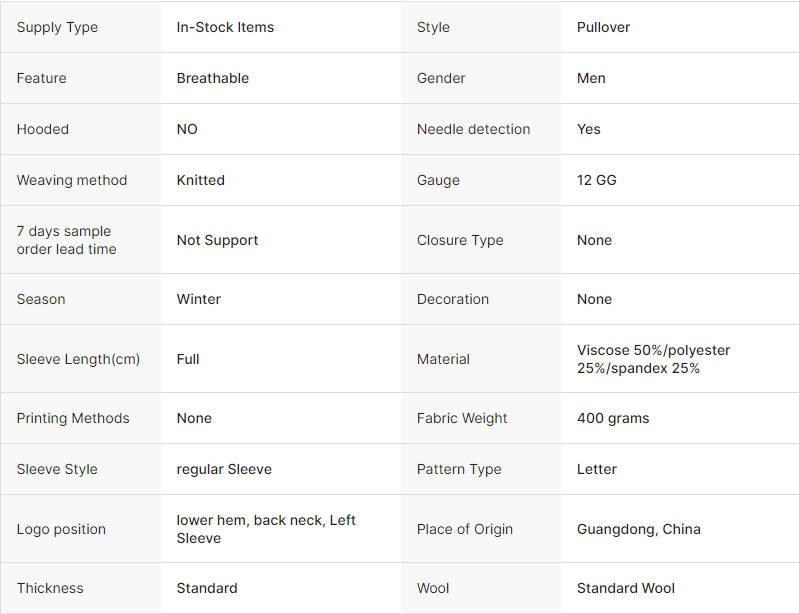Click the regular Sleeve value
799x614 pixels.
click(224, 469)
